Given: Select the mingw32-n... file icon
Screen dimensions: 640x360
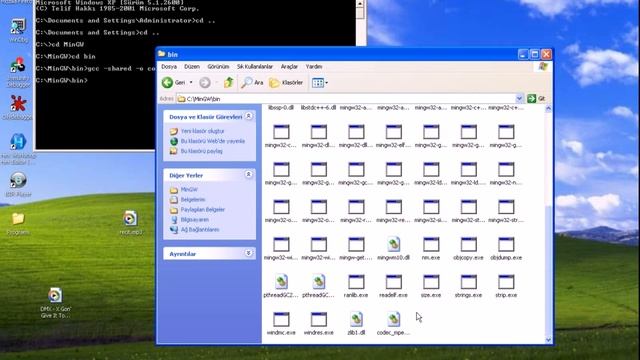Looking at the screenshot, I should [506, 169].
